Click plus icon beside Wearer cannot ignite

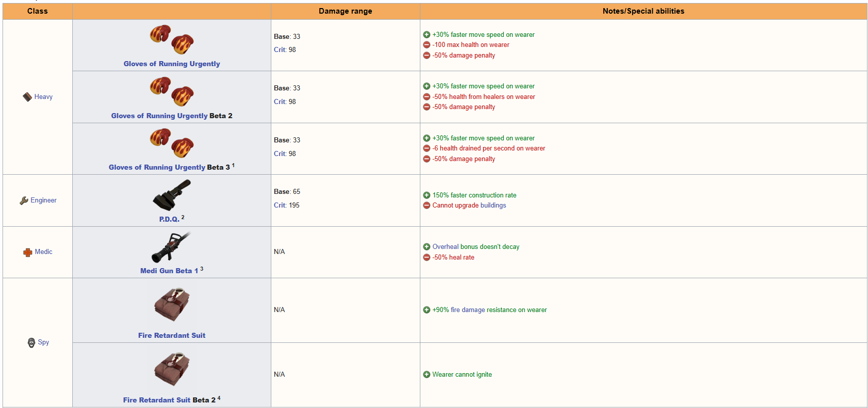coord(426,375)
